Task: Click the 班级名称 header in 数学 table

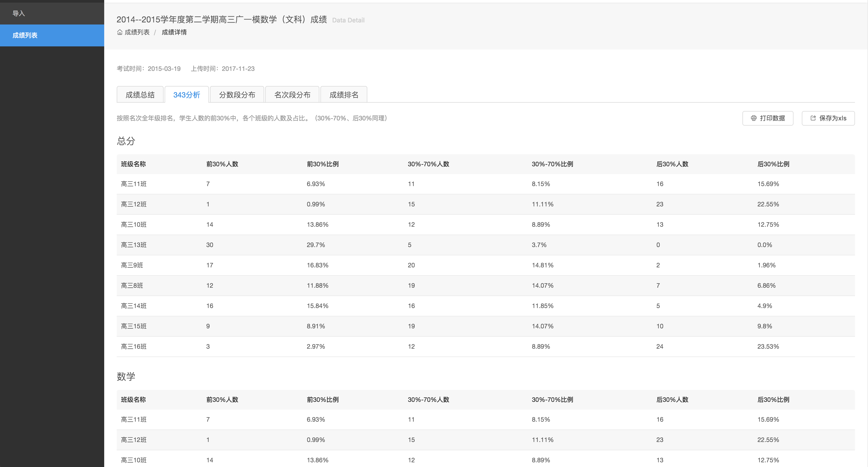Action: coord(133,400)
